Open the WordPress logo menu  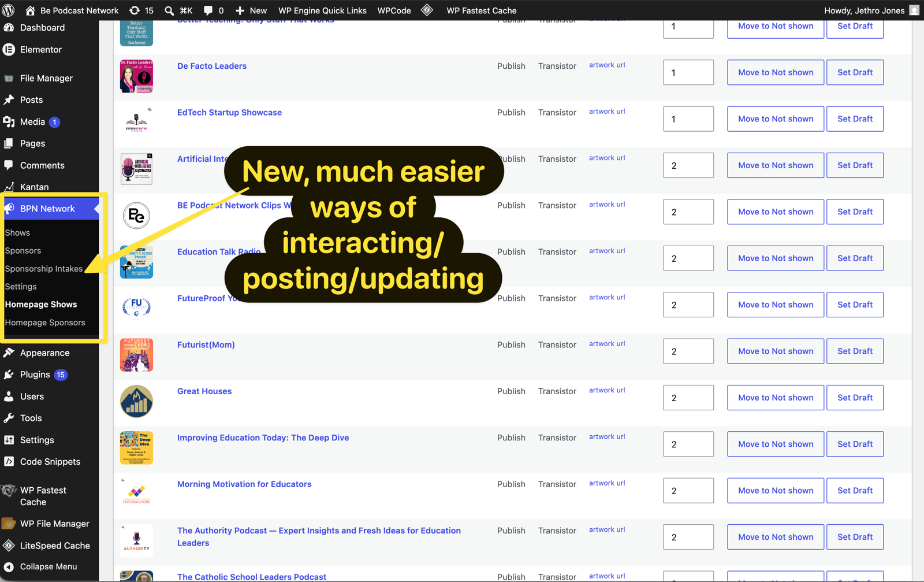tap(9, 10)
